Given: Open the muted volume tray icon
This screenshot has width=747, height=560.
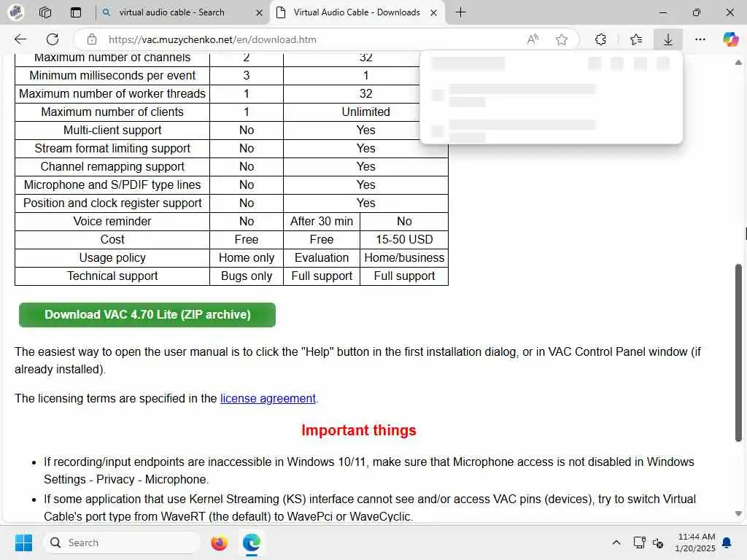Looking at the screenshot, I should click(658, 542).
